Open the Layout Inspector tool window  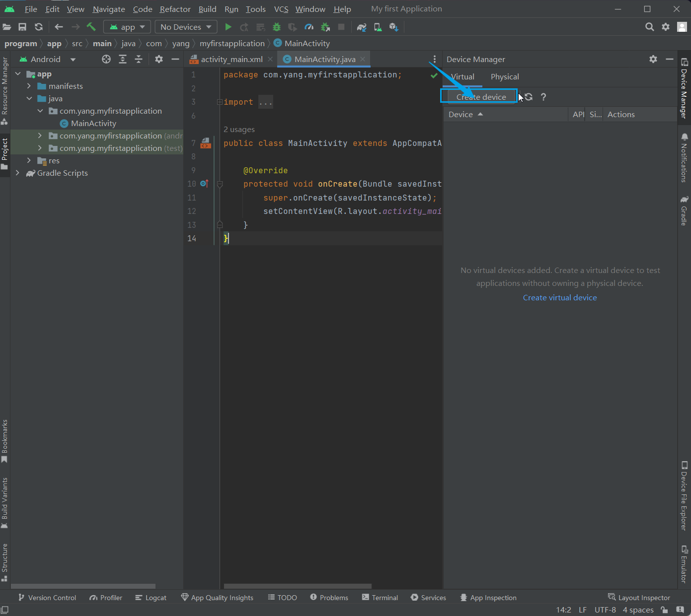point(639,598)
